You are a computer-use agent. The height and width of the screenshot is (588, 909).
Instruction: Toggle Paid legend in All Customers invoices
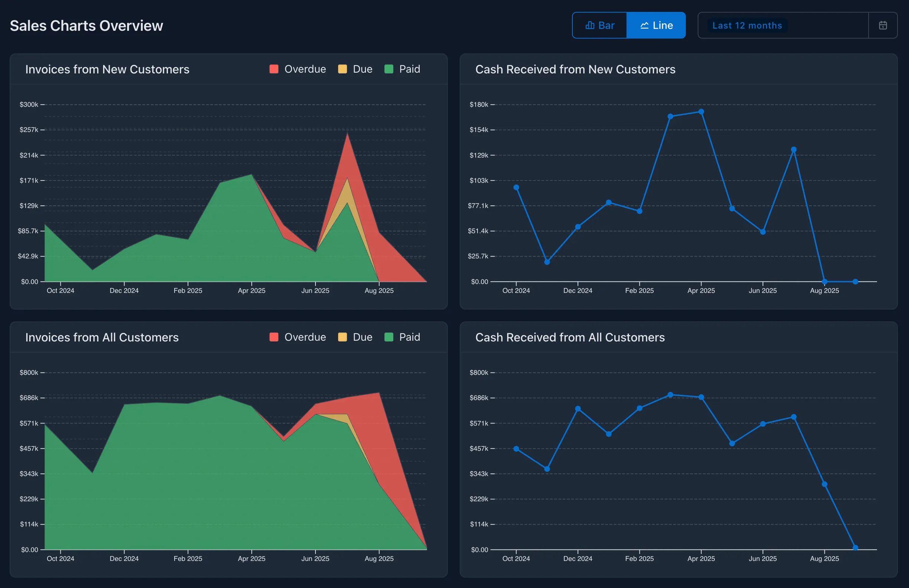click(402, 337)
